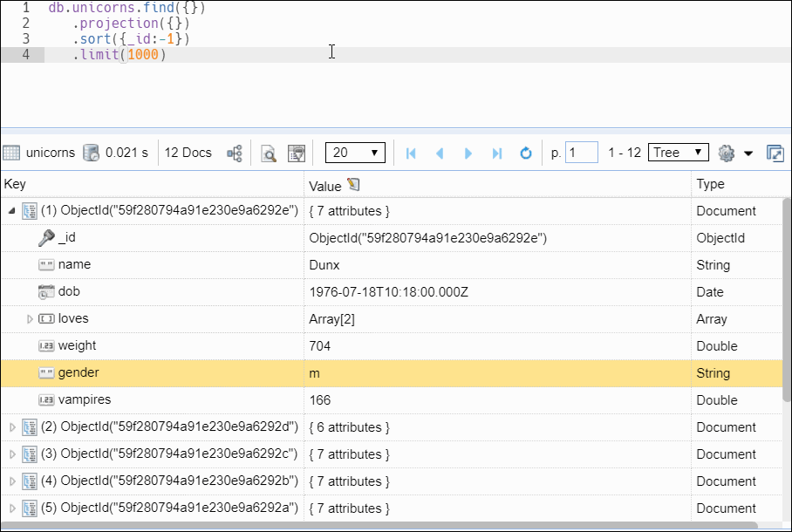
Task: Click line 3 sort clause in editor
Action: [x=132, y=39]
